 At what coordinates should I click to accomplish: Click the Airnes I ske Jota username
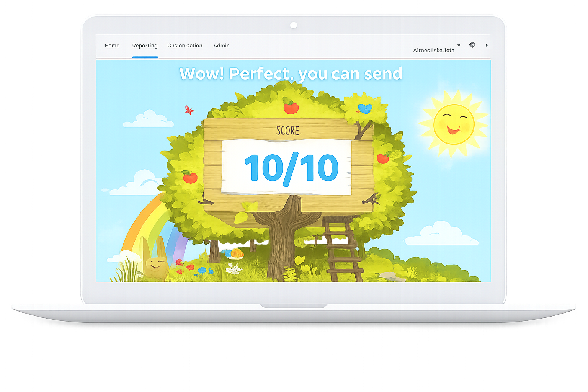tap(434, 50)
